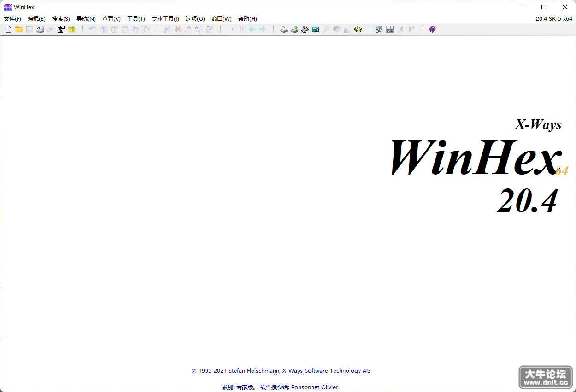Open Modify Data via the 101/010 icon

pyautogui.click(x=146, y=29)
